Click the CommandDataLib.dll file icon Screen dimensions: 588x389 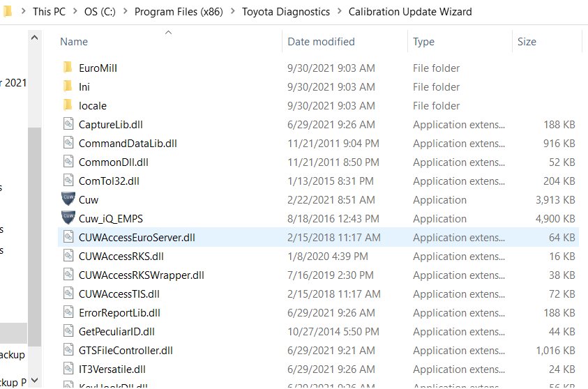point(68,142)
